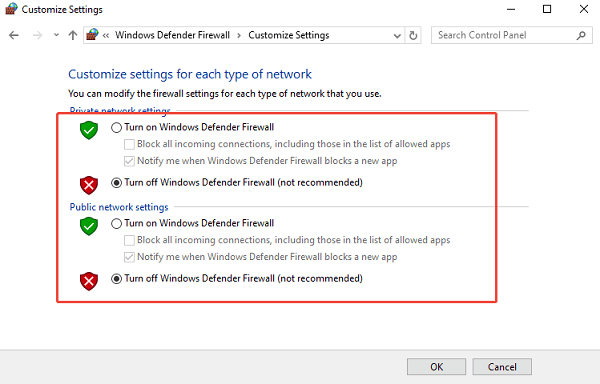Go up one level with up arrow
Screen dimensions: 600x384
coord(73,36)
